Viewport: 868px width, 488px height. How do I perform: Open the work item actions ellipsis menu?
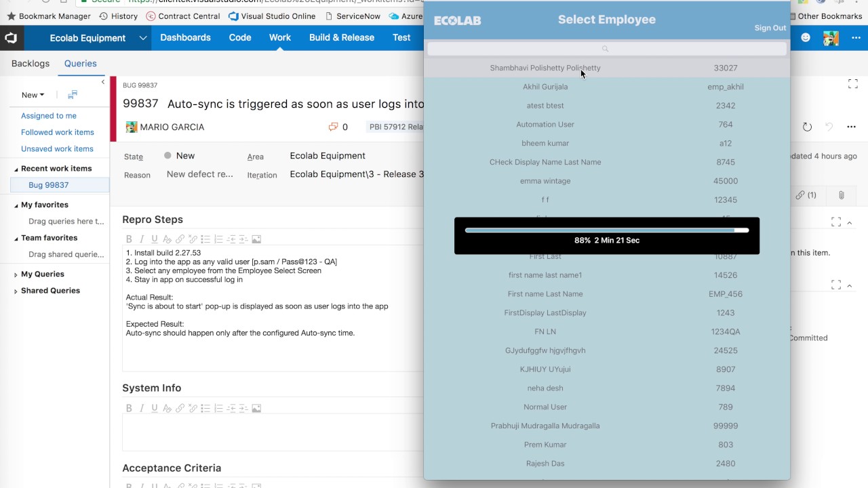851,127
